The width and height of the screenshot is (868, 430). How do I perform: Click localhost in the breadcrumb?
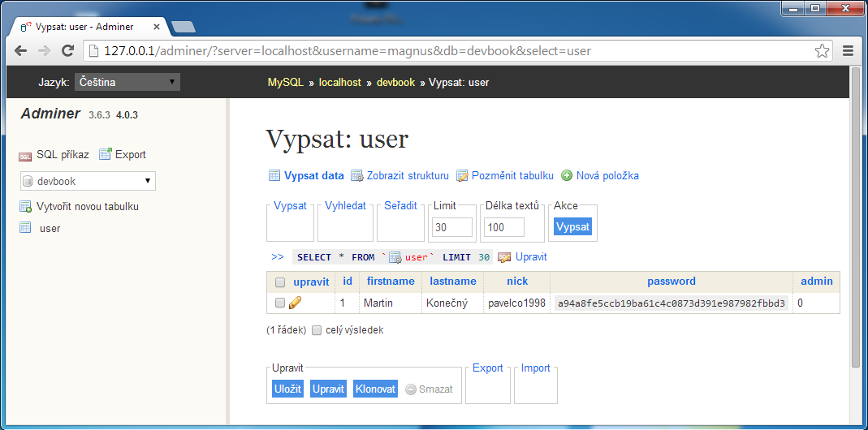[x=340, y=83]
